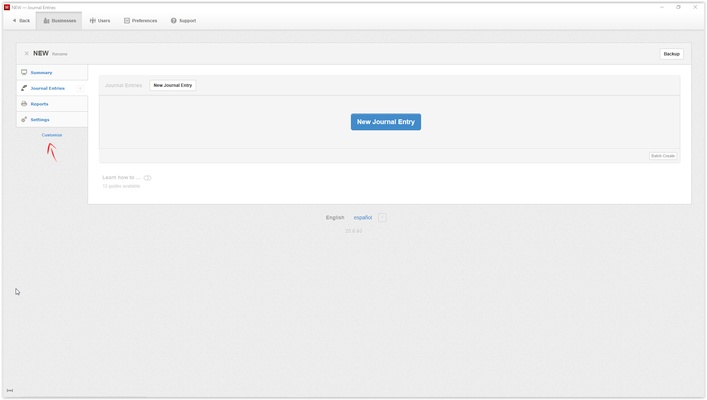Click the pin icon at bottom-left corner

pos(9,390)
